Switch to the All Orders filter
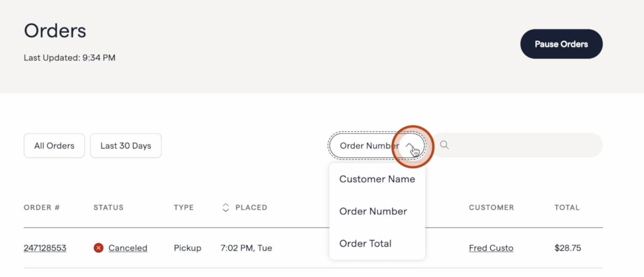Viewport: 644px width, 277px height. coord(54,146)
